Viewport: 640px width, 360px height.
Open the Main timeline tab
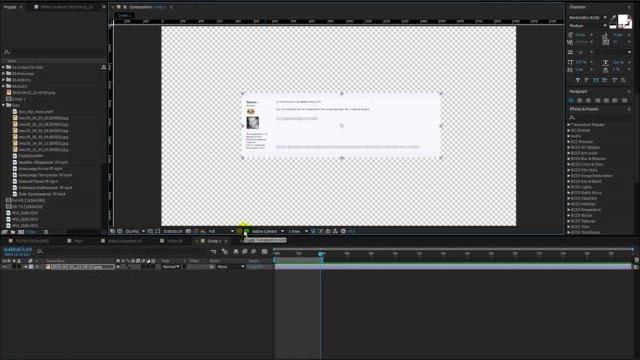(78, 241)
